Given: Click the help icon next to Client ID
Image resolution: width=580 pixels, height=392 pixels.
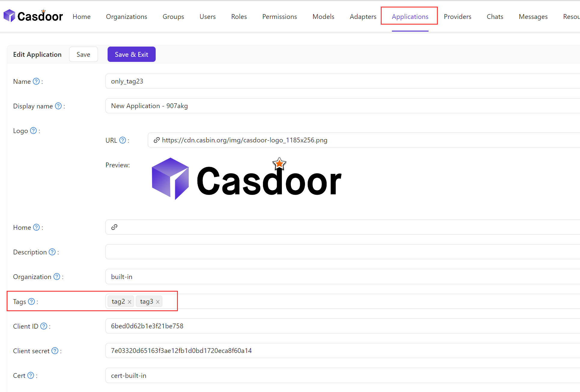Looking at the screenshot, I should (44, 326).
